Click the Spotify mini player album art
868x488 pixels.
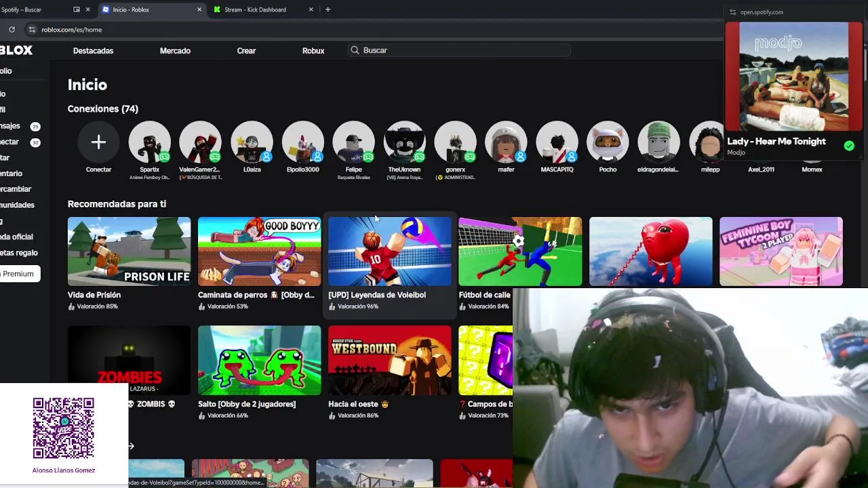[x=793, y=76]
